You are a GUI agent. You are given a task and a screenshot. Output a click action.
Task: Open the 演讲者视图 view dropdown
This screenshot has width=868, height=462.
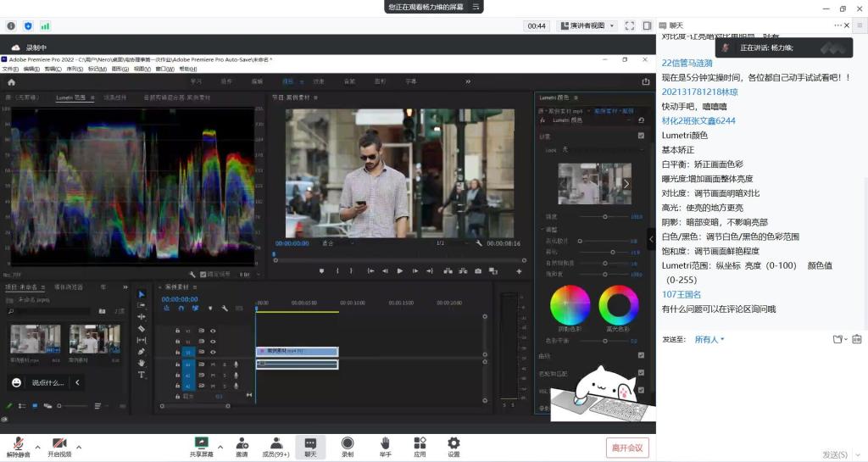[587, 26]
